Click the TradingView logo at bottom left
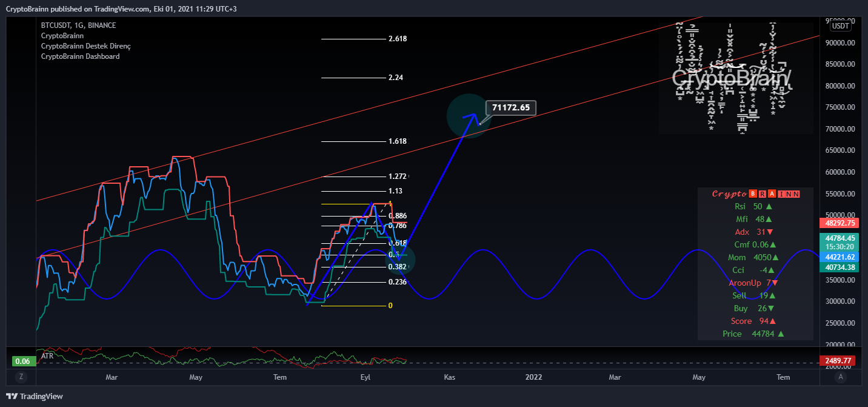The height and width of the screenshot is (407, 868). tap(34, 397)
